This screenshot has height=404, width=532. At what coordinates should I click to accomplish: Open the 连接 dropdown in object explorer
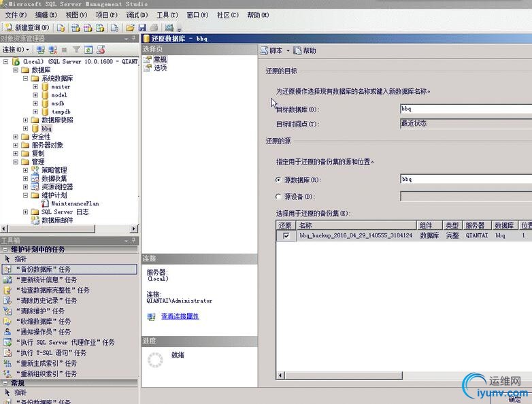(x=16, y=50)
